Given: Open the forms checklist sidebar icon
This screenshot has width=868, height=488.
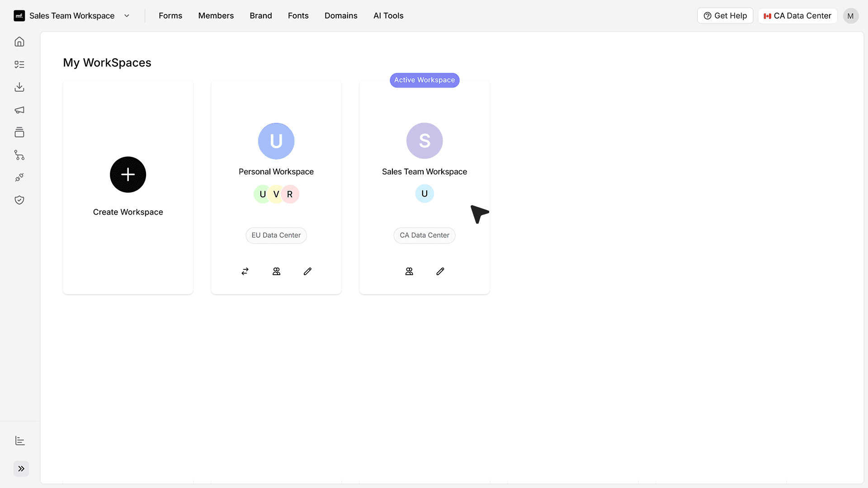Looking at the screenshot, I should 19,65.
